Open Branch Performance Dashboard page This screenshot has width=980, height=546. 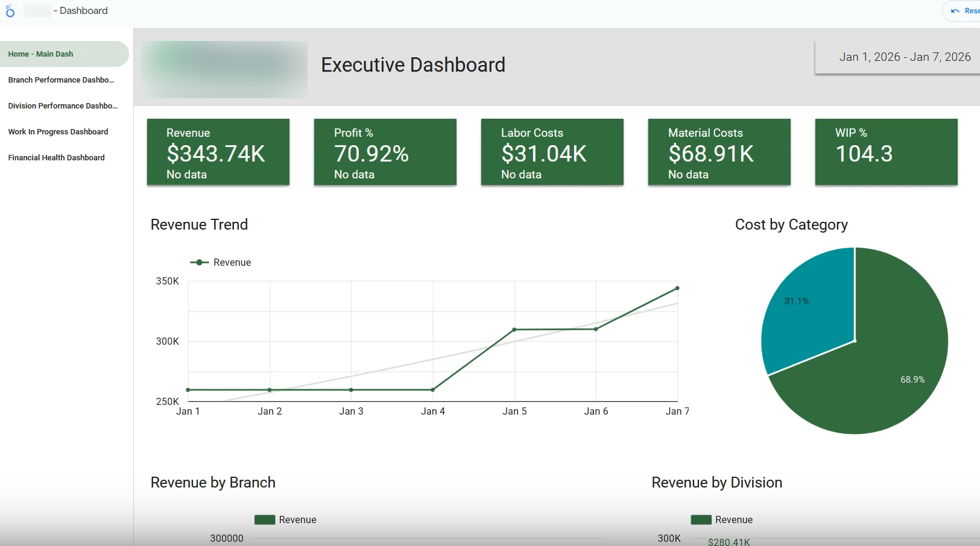[64, 80]
